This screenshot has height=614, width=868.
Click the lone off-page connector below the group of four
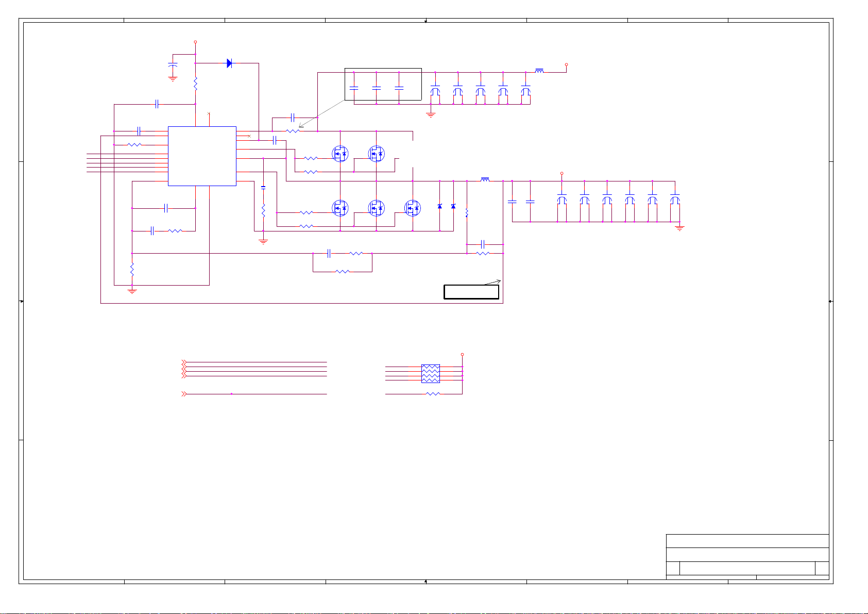tap(184, 394)
